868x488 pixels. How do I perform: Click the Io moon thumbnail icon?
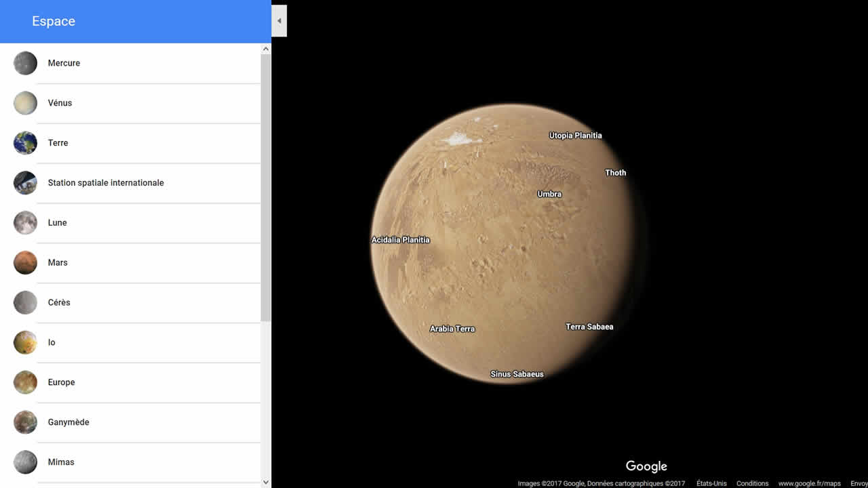point(25,342)
